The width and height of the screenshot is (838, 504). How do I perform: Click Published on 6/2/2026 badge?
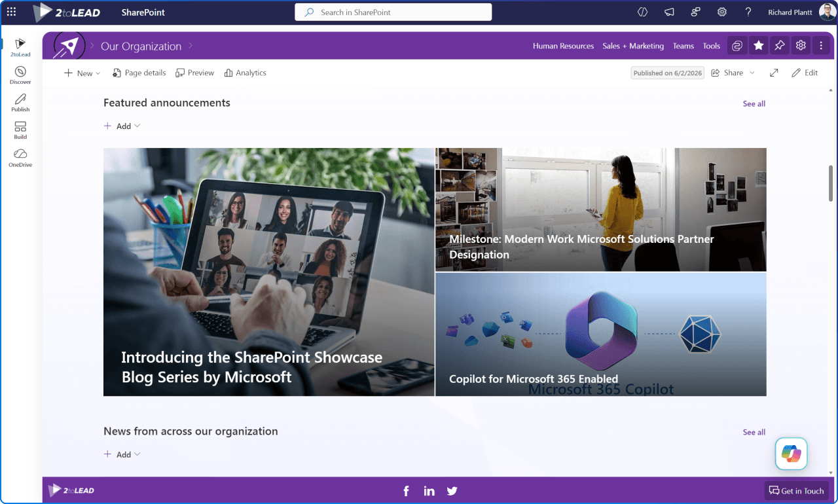[667, 73]
